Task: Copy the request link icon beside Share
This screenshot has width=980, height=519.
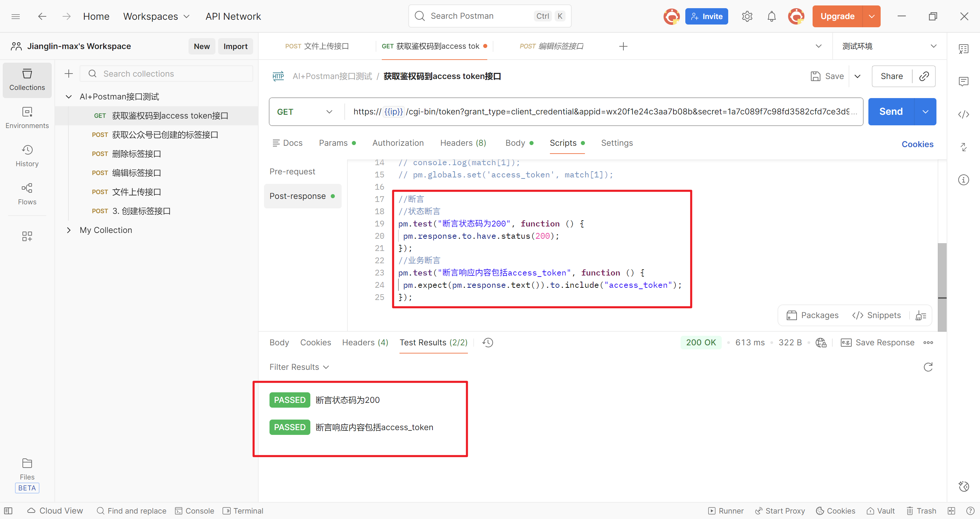Action: coord(924,76)
